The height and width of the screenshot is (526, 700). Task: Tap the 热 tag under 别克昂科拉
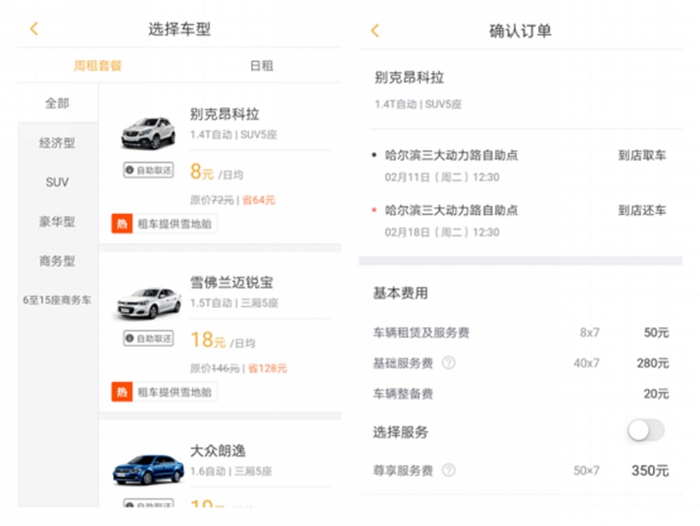[122, 224]
